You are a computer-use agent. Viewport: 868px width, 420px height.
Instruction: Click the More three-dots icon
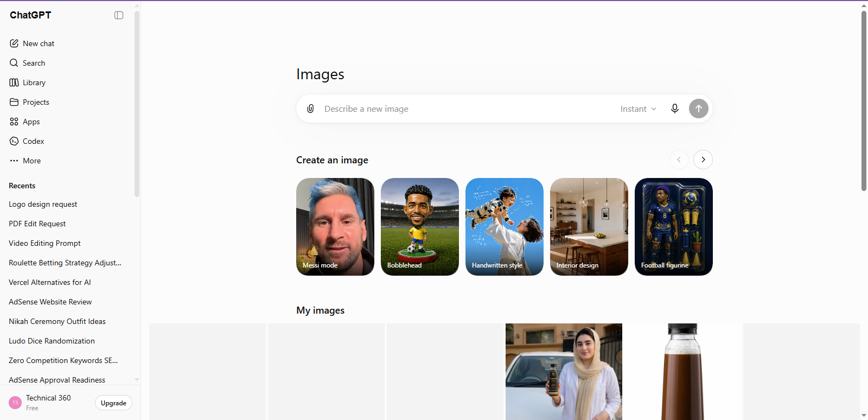pyautogui.click(x=14, y=161)
